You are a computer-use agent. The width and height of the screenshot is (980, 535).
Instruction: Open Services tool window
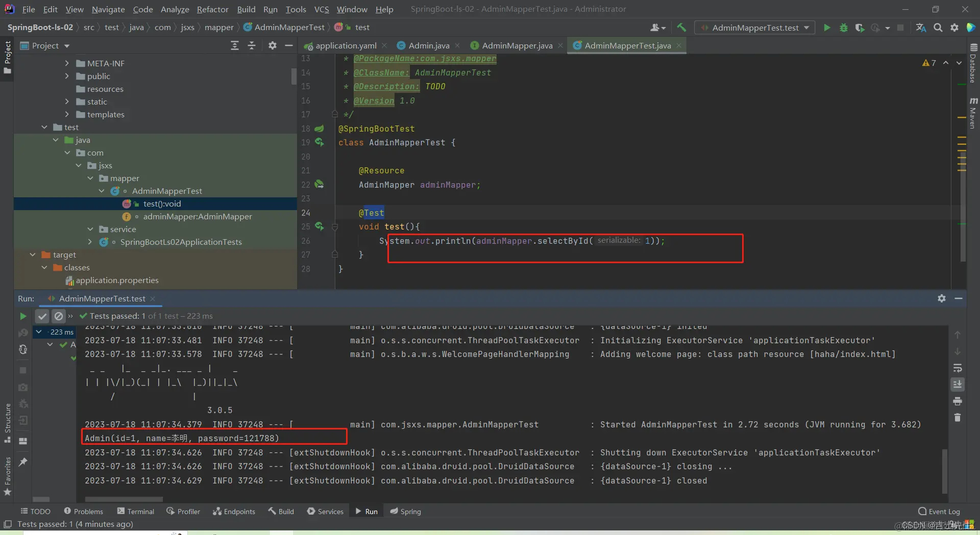point(325,511)
